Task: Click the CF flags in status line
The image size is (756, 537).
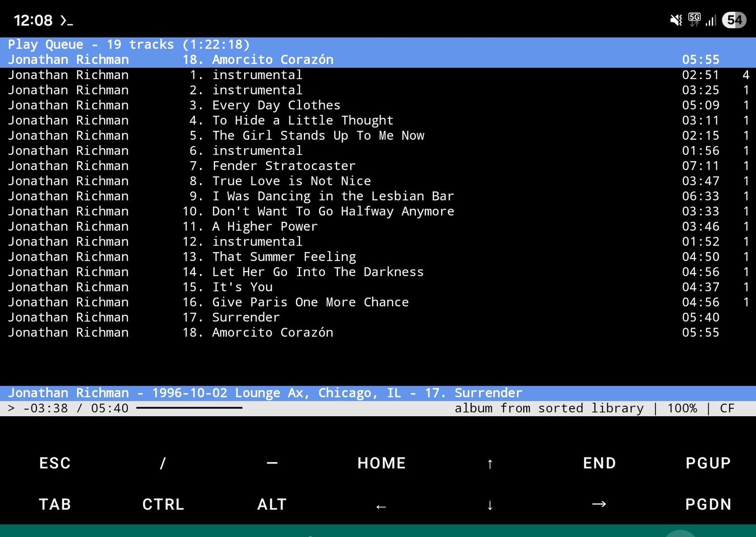Action: coord(727,408)
